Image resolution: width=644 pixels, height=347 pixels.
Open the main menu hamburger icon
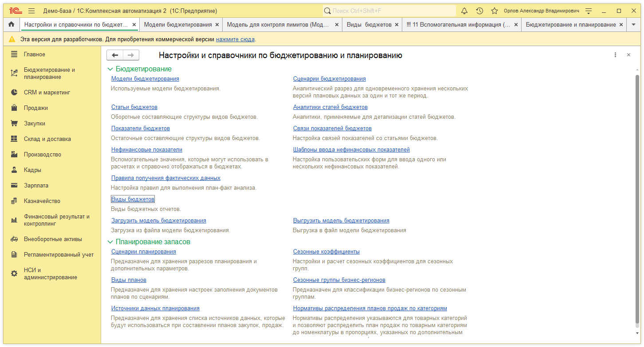[x=31, y=11]
